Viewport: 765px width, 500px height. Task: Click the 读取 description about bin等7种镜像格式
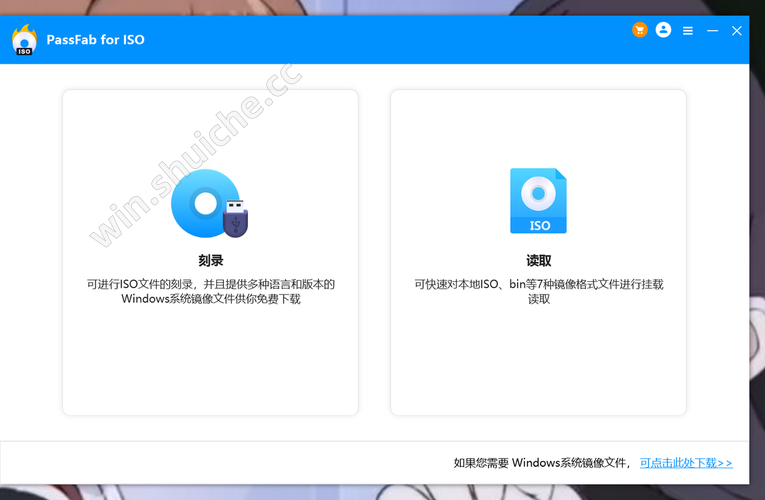click(539, 291)
